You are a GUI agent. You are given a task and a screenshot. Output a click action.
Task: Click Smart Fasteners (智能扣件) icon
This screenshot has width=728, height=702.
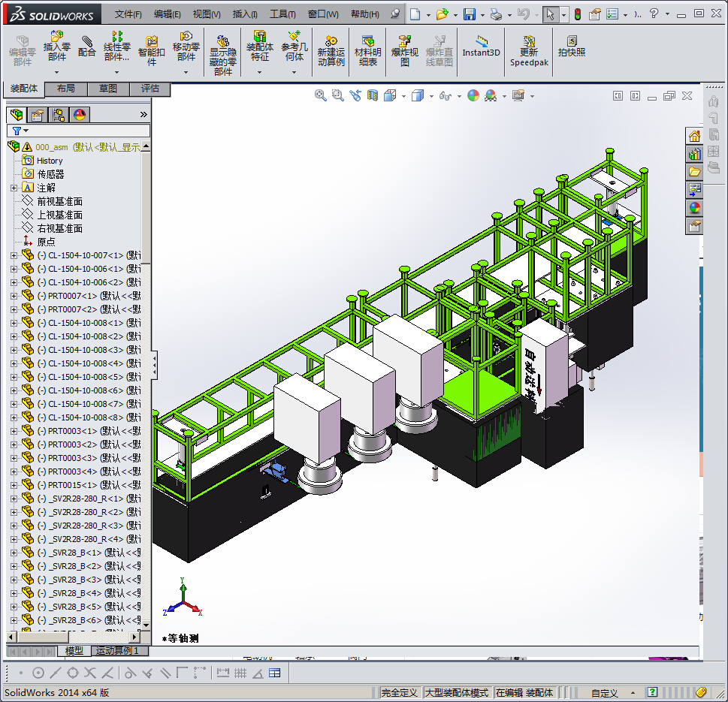(151, 50)
